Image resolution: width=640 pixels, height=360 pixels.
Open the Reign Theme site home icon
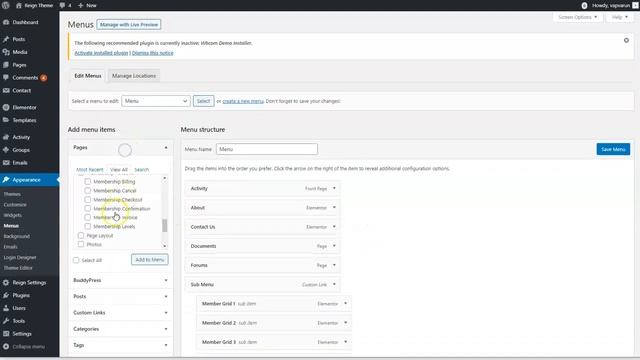[x=19, y=5]
